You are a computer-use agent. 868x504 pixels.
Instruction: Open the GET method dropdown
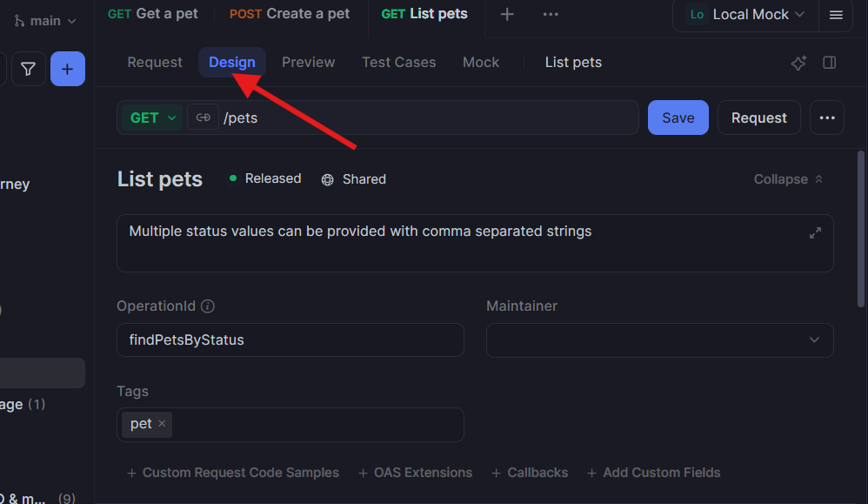click(x=150, y=117)
